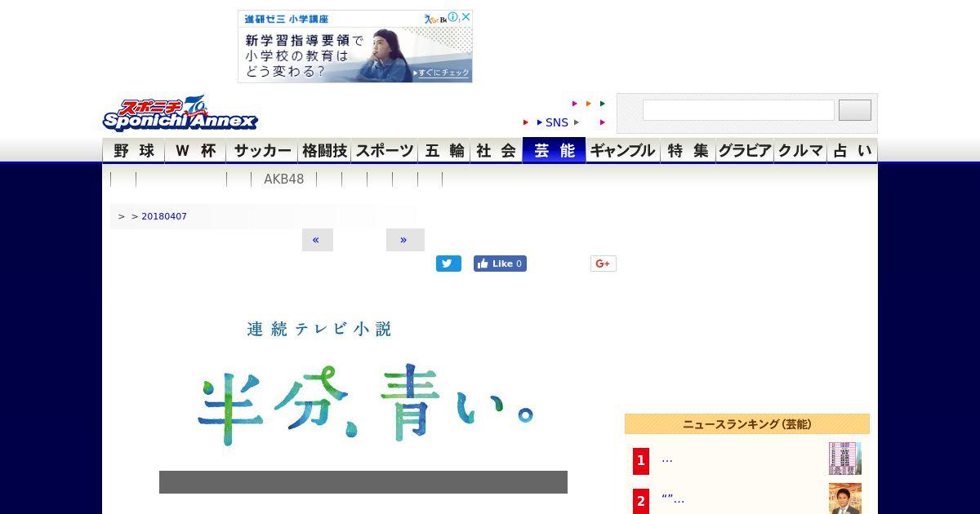Screen dimensions: 980x514
Task: Open the Sponichi Annex logo homepage
Action: click(180, 114)
